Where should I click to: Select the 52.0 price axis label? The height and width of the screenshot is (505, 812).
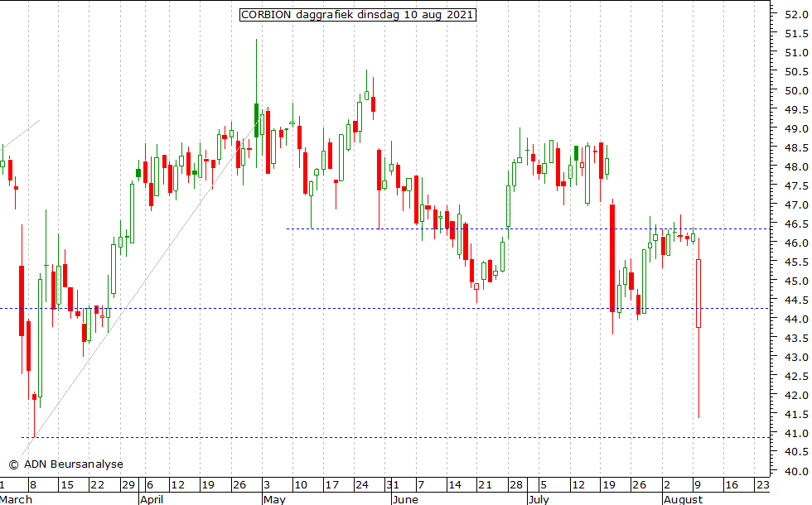(796, 15)
